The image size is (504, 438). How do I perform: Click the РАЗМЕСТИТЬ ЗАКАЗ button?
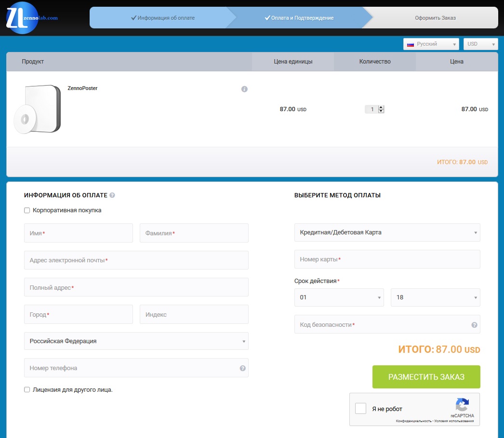(426, 377)
